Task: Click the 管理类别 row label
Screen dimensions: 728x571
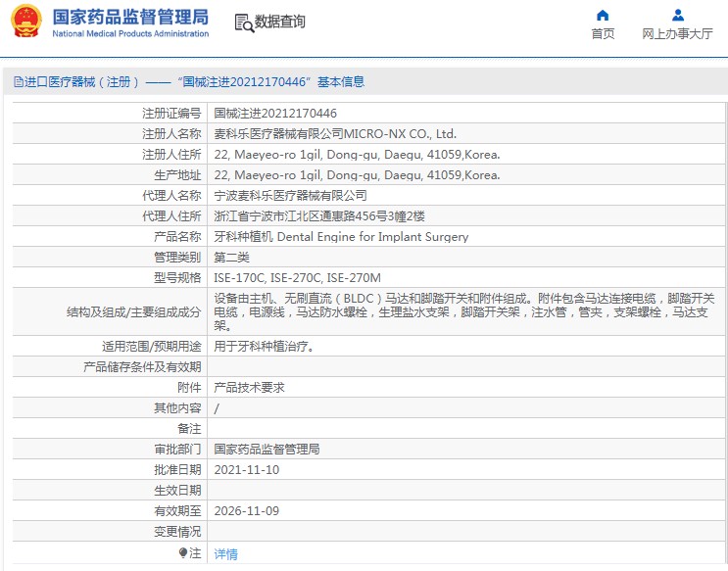Action: tap(177, 258)
